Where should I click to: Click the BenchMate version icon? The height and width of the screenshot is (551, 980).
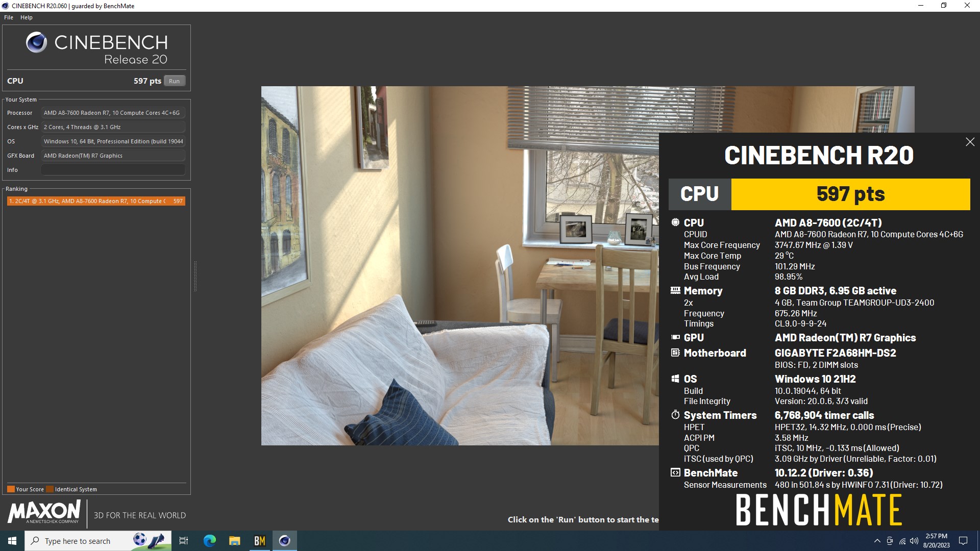[x=675, y=472]
